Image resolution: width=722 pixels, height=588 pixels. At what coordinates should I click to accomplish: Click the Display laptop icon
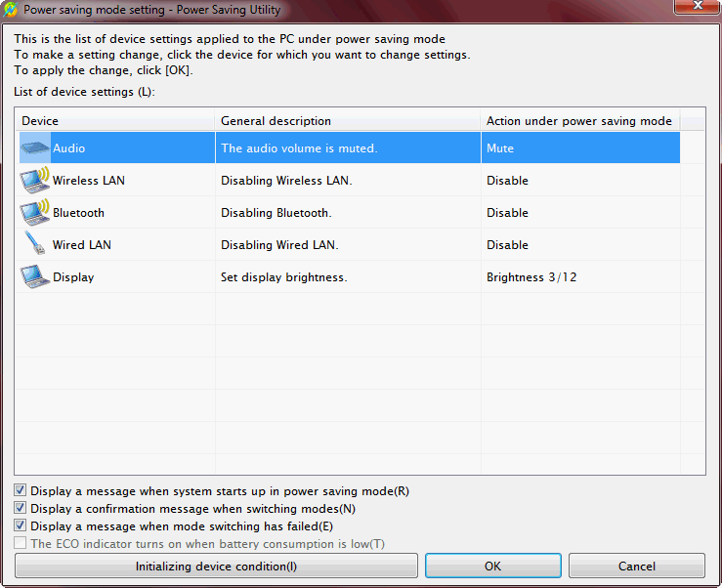(35, 276)
